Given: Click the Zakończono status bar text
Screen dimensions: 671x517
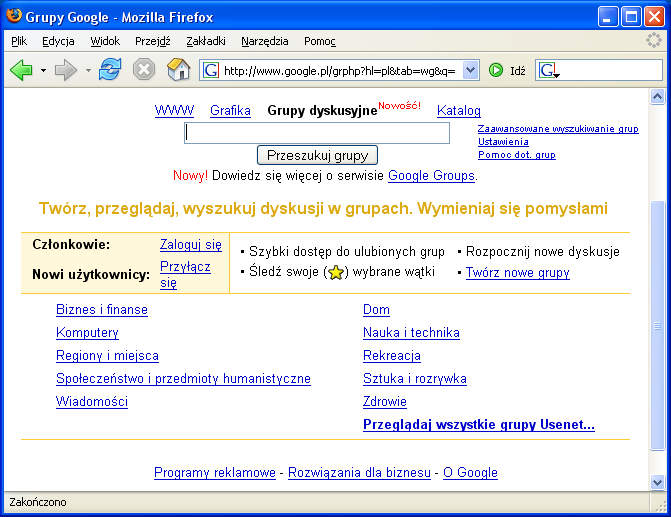Looking at the screenshot, I should 38,502.
